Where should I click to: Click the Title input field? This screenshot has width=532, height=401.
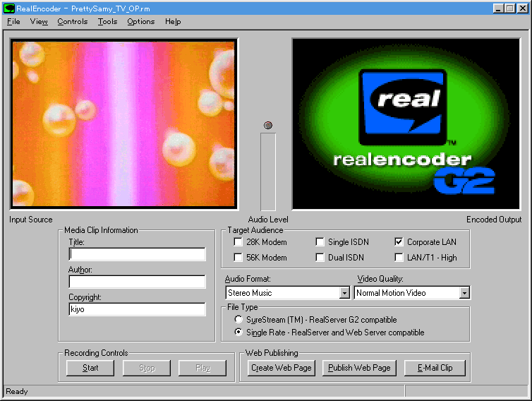click(x=137, y=254)
